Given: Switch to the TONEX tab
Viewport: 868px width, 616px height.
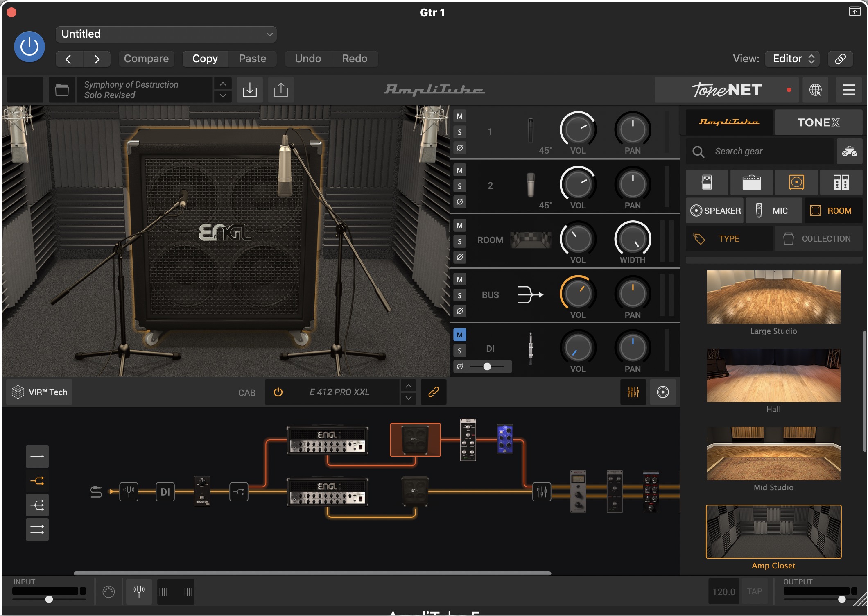Looking at the screenshot, I should coord(818,122).
